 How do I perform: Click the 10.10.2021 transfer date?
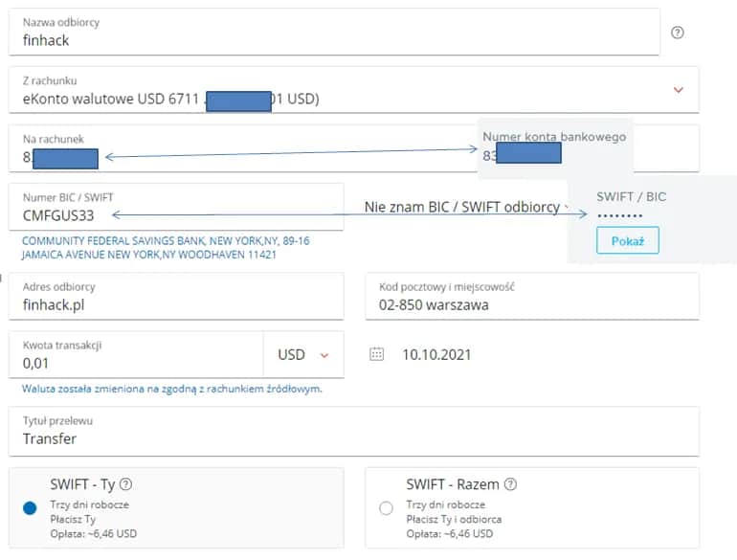(436, 355)
